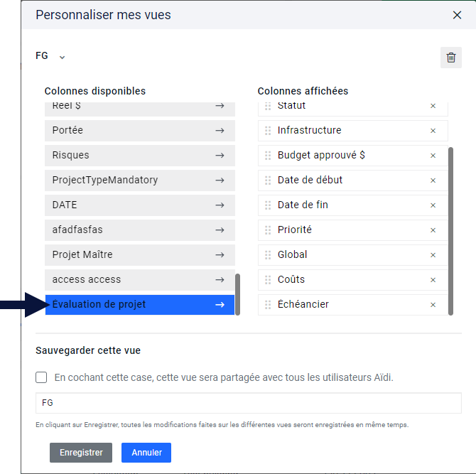Click the Annuler button
Image resolution: width=476 pixels, height=474 pixels.
click(x=146, y=453)
